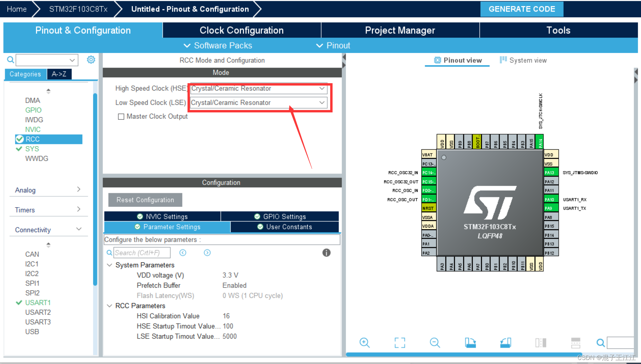The image size is (641, 364).
Task: Switch to System view tab
Action: (x=523, y=60)
